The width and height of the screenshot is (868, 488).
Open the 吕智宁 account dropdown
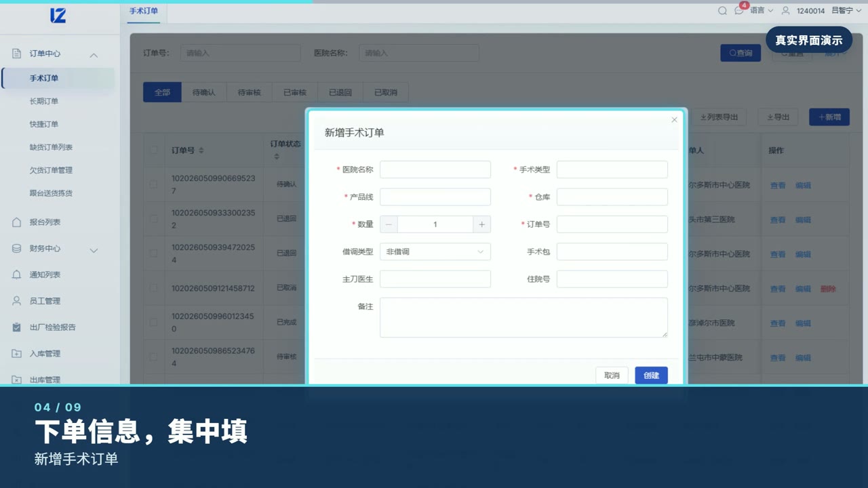(x=846, y=11)
